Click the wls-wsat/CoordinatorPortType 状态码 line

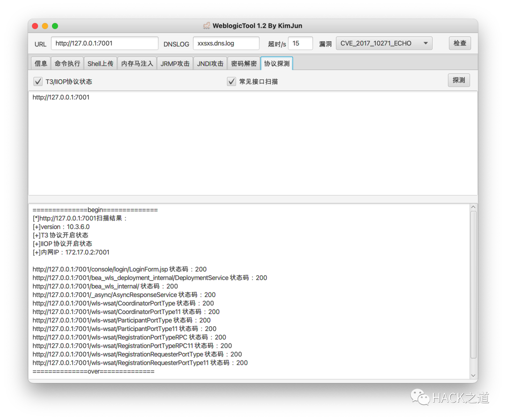pyautogui.click(x=123, y=303)
